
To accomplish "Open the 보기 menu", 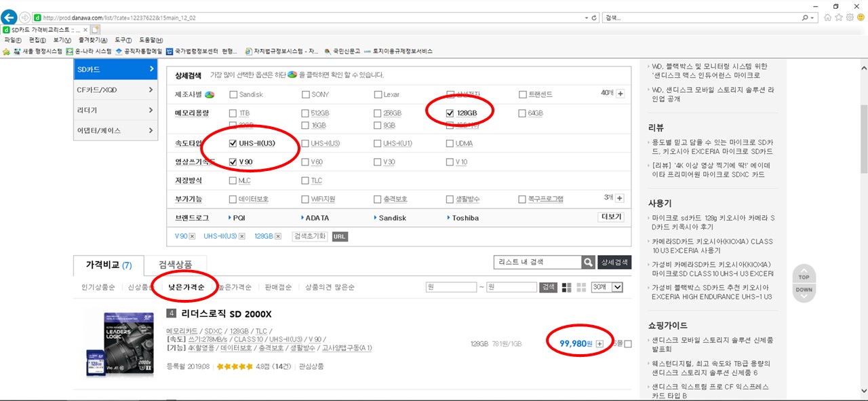I will (x=62, y=40).
